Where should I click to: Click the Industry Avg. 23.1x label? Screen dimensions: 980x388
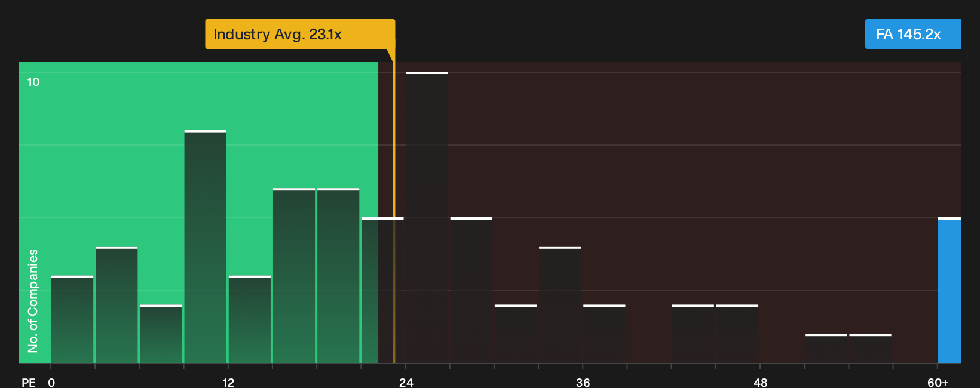point(300,34)
